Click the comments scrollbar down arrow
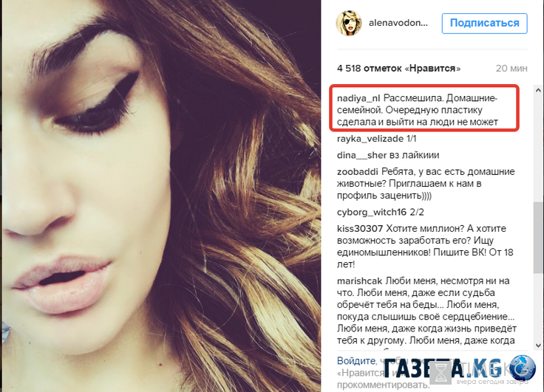The image size is (544, 392). [538, 345]
